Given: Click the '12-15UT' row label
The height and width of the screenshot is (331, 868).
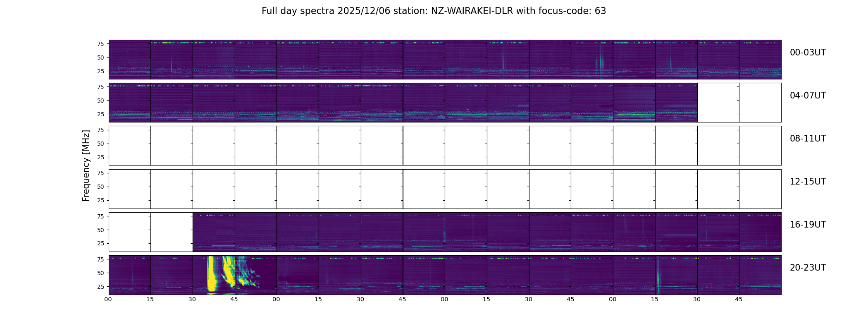Looking at the screenshot, I should (808, 182).
